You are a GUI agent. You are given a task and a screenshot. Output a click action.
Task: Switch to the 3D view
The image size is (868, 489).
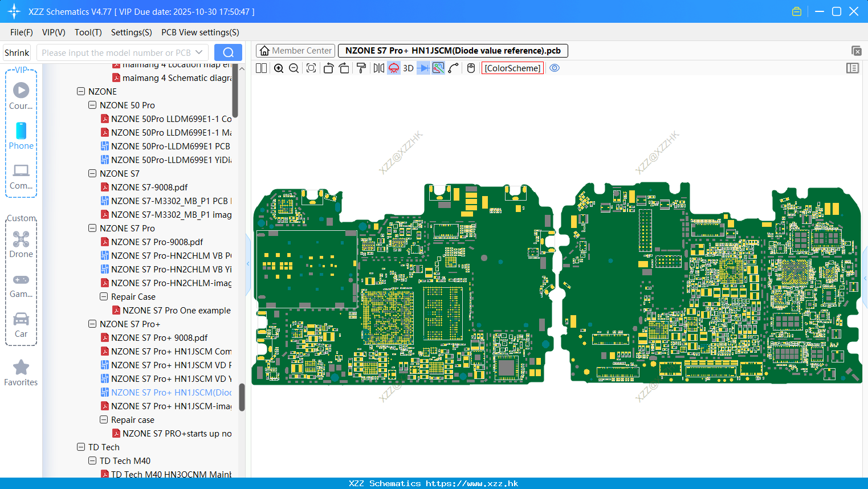tap(408, 68)
